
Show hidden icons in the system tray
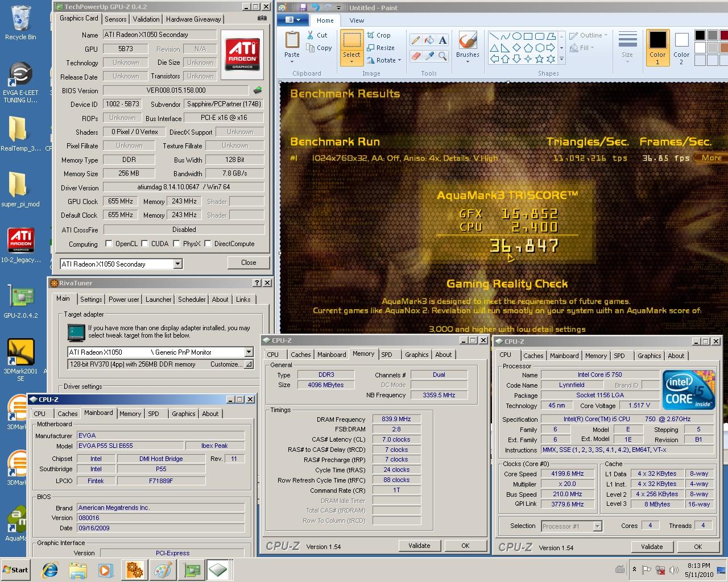[x=635, y=569]
